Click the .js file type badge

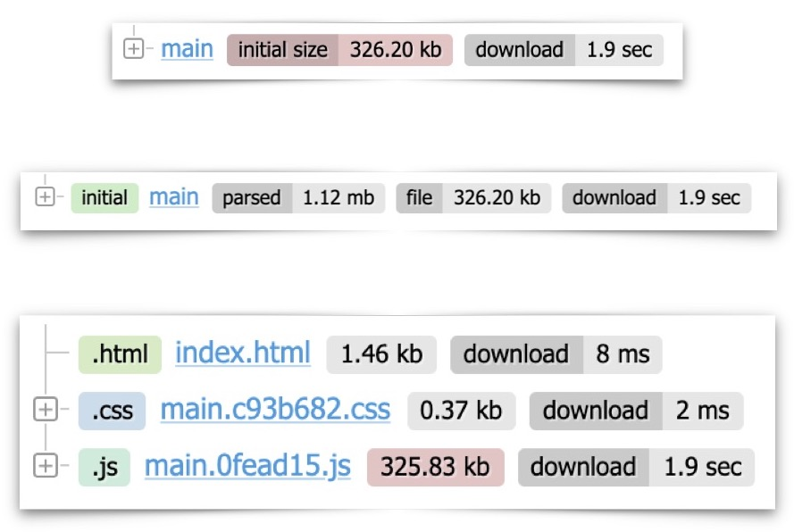104,467
